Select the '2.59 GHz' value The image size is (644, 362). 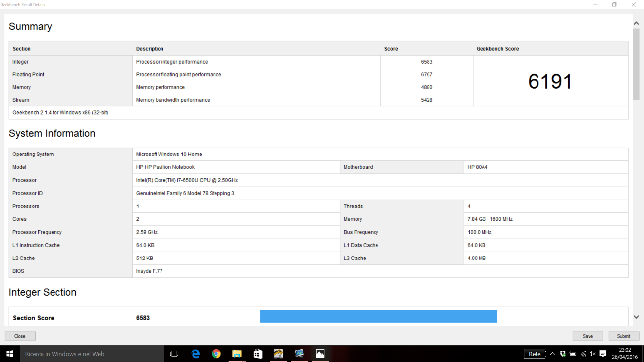tap(147, 232)
